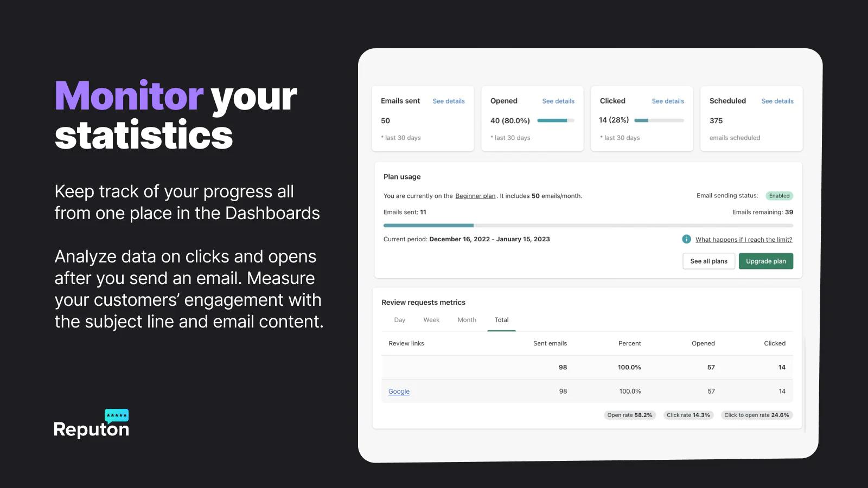Select the Total metrics tab
This screenshot has width=868, height=488.
[501, 320]
